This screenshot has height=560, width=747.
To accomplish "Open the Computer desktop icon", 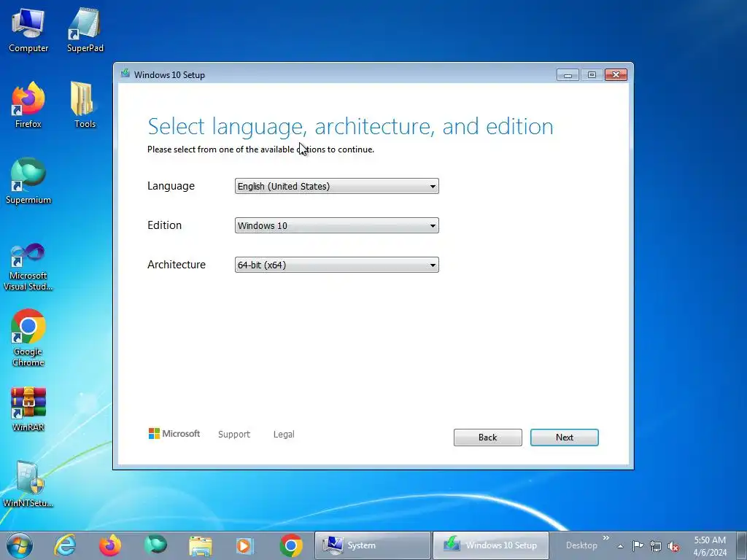I will [28, 30].
